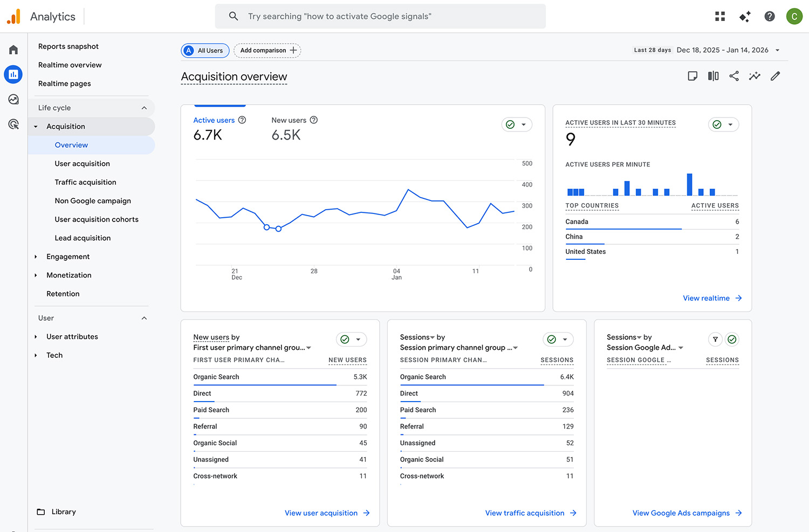Collapse the Life cycle section
Image resolution: width=809 pixels, height=532 pixels.
pos(144,107)
